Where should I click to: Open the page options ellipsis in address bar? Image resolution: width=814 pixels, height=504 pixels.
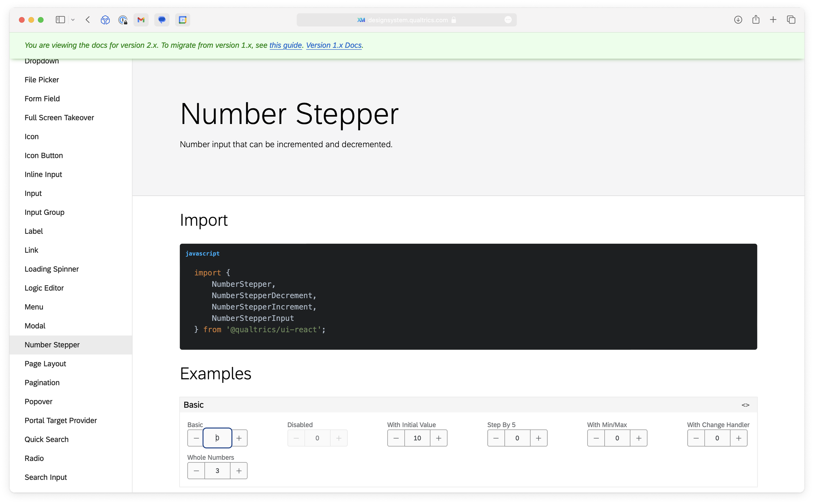[x=508, y=20]
